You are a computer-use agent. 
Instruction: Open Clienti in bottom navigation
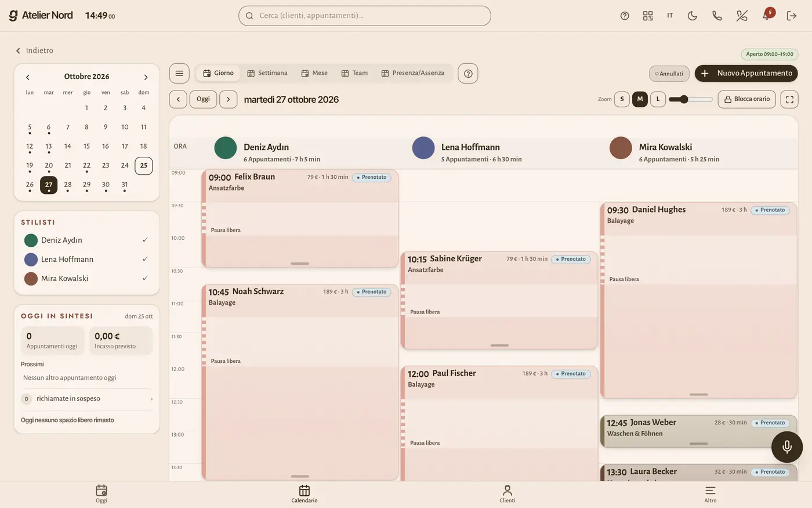(x=507, y=494)
